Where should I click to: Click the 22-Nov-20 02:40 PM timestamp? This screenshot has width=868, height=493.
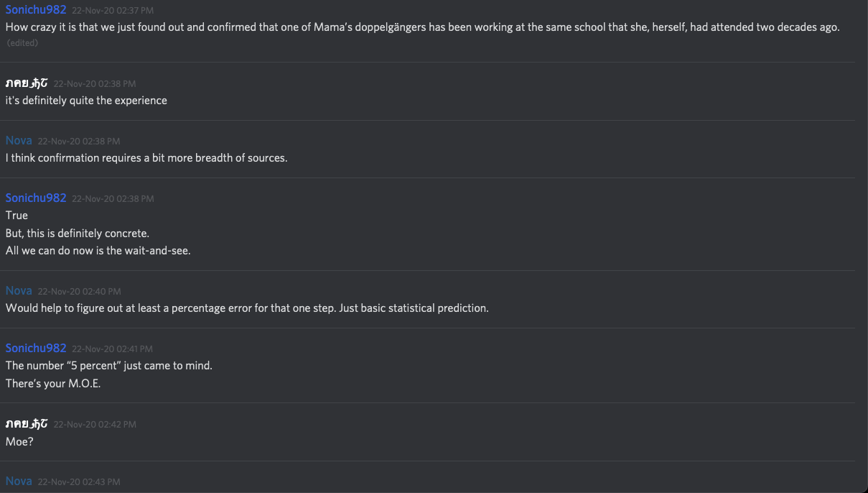coord(79,292)
